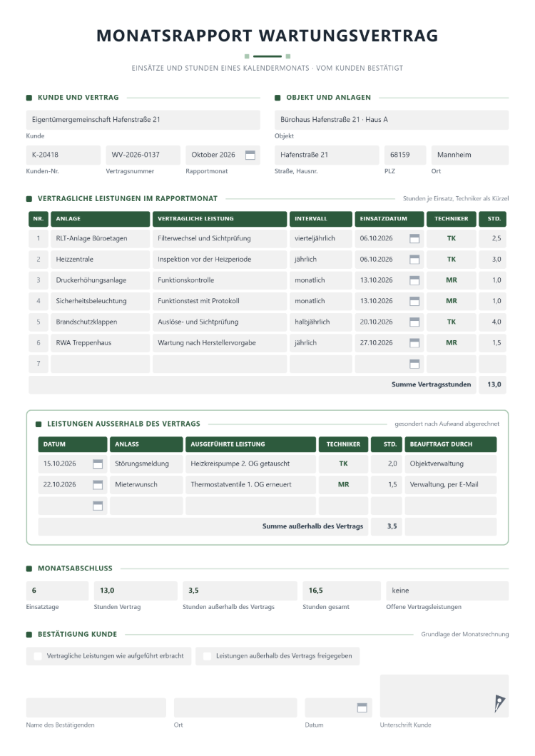The image size is (535, 756).
Task: Click Objektverwaltung cell
Action: pos(451,464)
